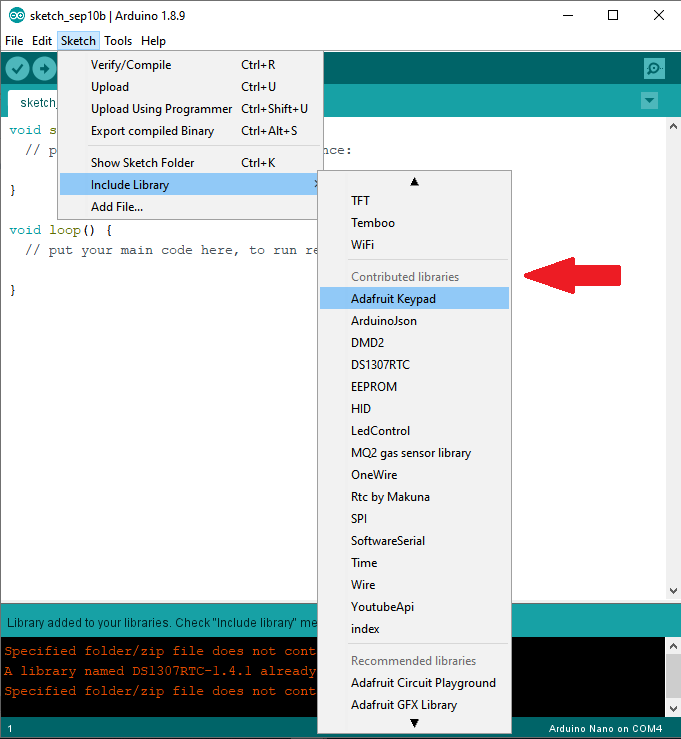Viewport: 681px width, 739px height.
Task: Close the Arduino window
Action: point(659,16)
